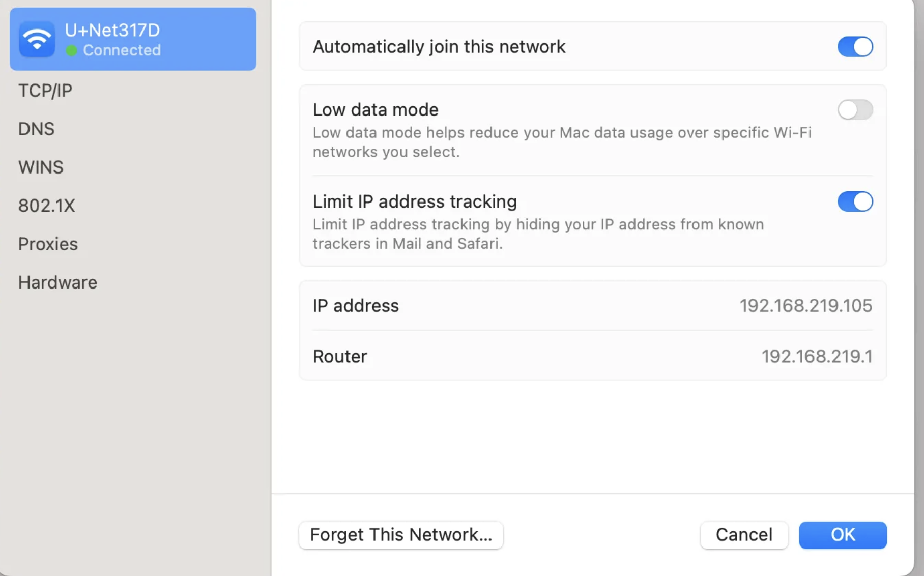Cancel the network details dialog
Screen dimensions: 924x576
(x=744, y=535)
